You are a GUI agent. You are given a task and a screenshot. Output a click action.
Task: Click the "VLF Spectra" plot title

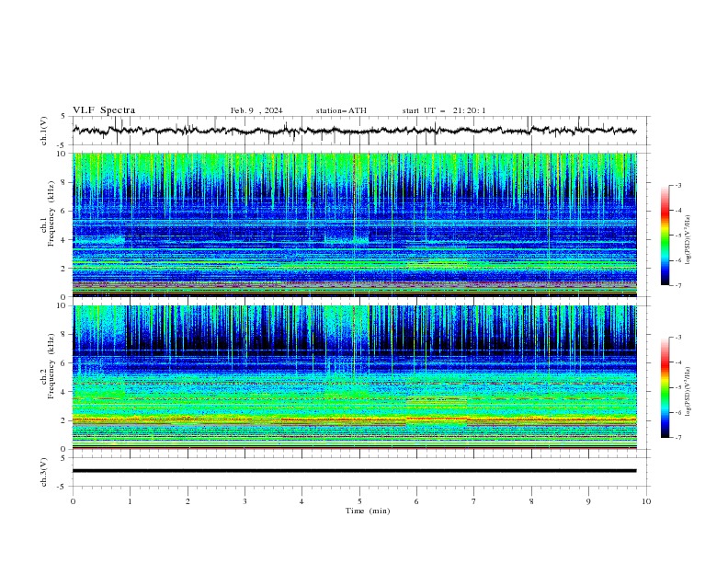(x=104, y=110)
